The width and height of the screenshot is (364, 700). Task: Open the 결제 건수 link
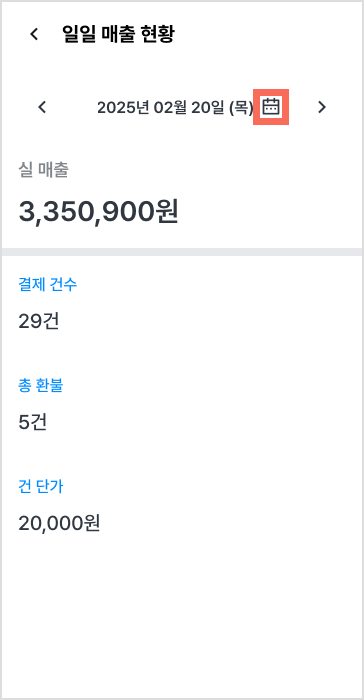click(48, 284)
